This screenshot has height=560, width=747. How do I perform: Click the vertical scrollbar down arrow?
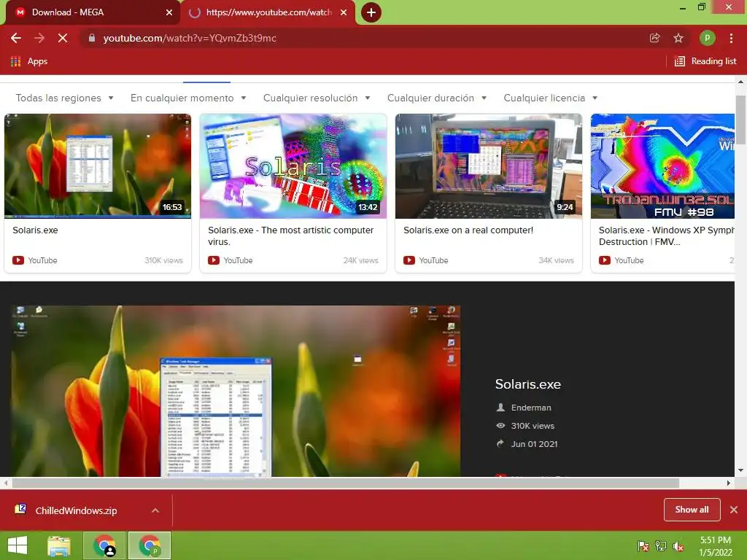click(740, 470)
